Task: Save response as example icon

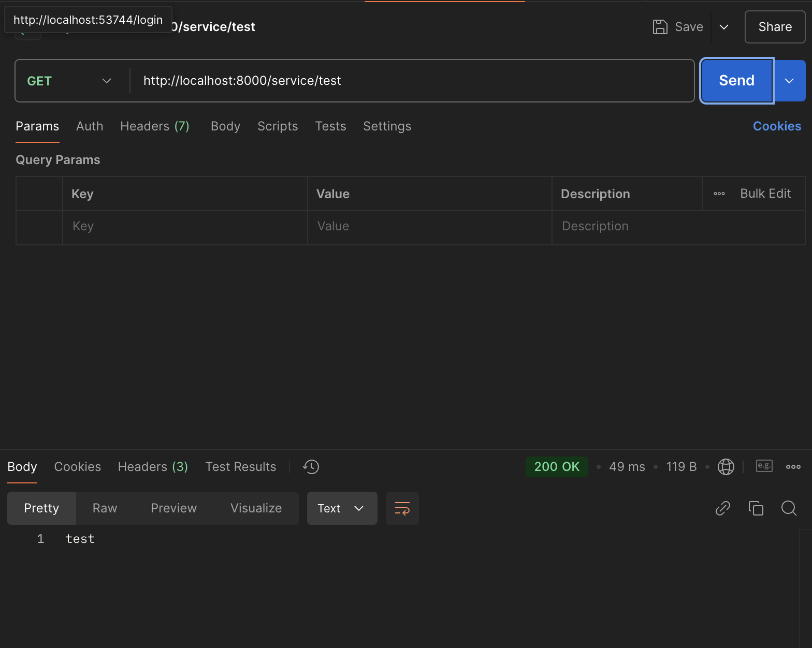Action: click(x=764, y=466)
